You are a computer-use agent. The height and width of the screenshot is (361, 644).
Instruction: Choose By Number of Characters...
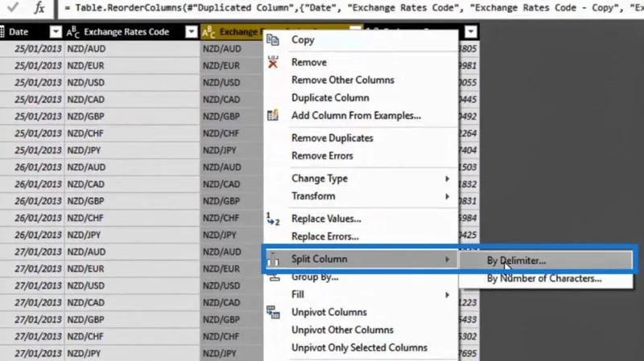546,278
